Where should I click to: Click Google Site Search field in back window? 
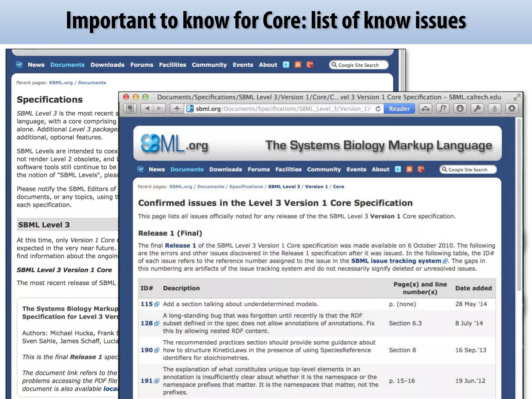click(358, 65)
